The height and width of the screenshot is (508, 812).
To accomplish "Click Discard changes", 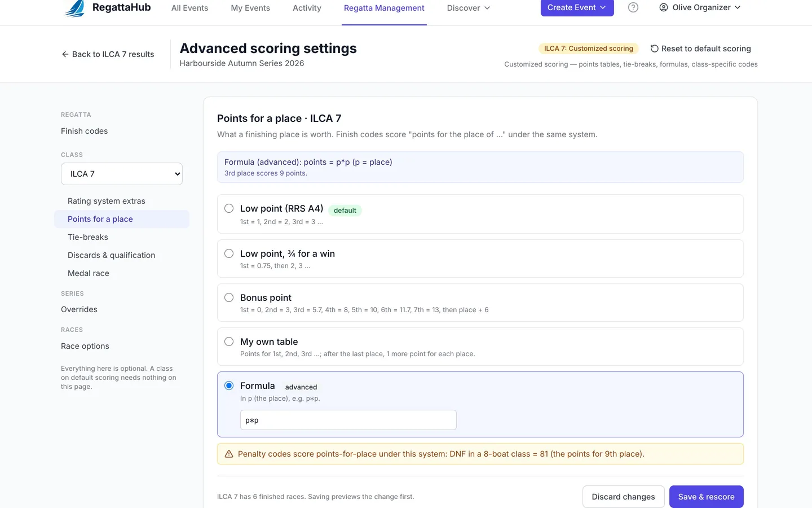I will coord(623,497).
